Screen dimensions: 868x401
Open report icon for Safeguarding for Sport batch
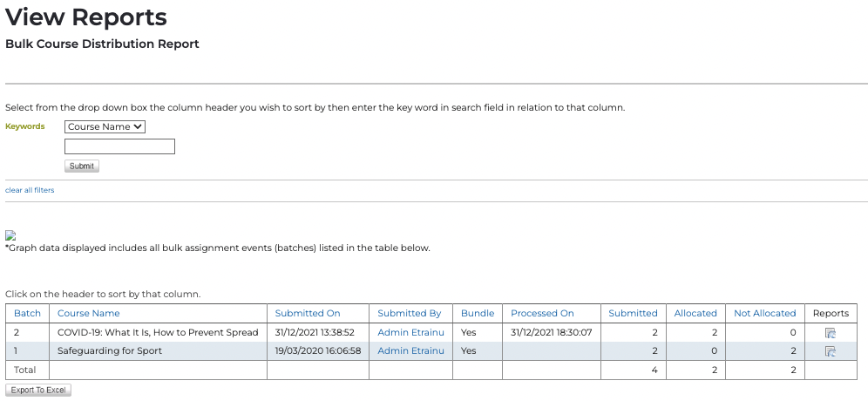[831, 351]
